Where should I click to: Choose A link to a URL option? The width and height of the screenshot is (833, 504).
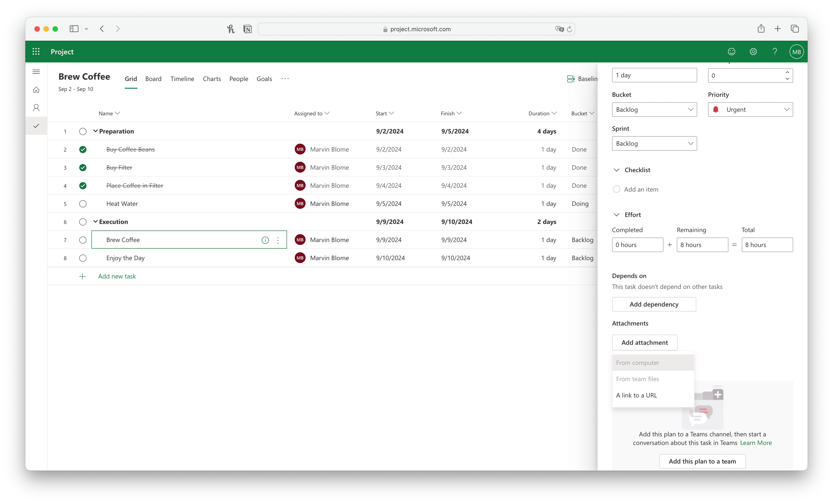pos(637,395)
